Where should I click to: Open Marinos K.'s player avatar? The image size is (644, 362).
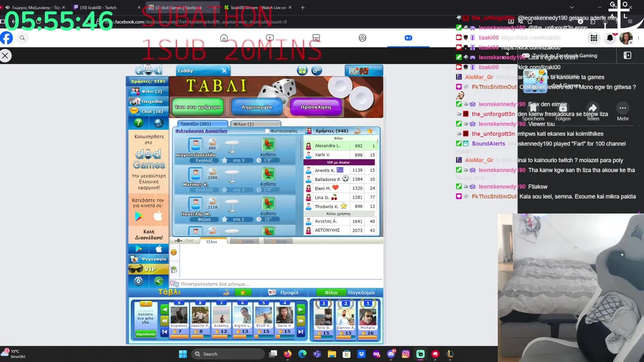point(195,174)
